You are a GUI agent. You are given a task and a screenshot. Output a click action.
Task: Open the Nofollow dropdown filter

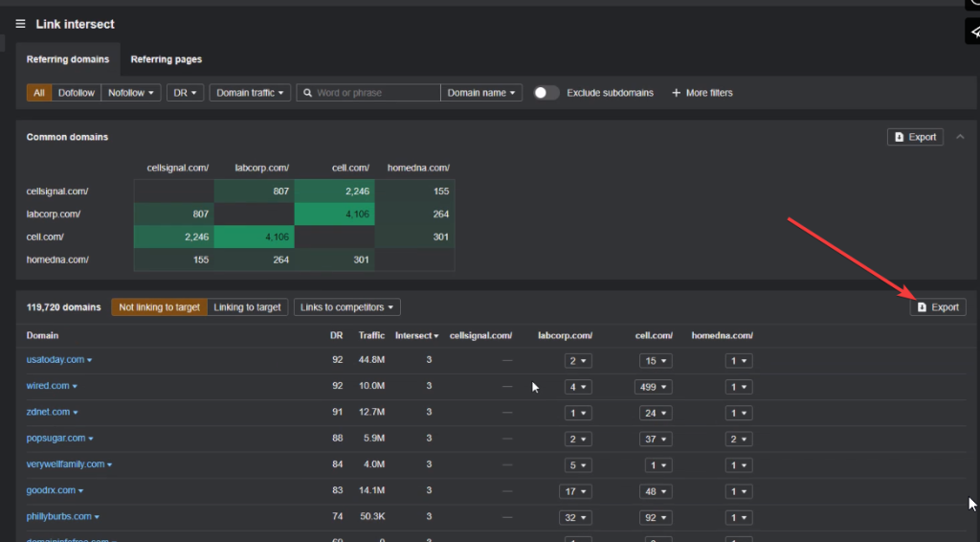(x=130, y=93)
